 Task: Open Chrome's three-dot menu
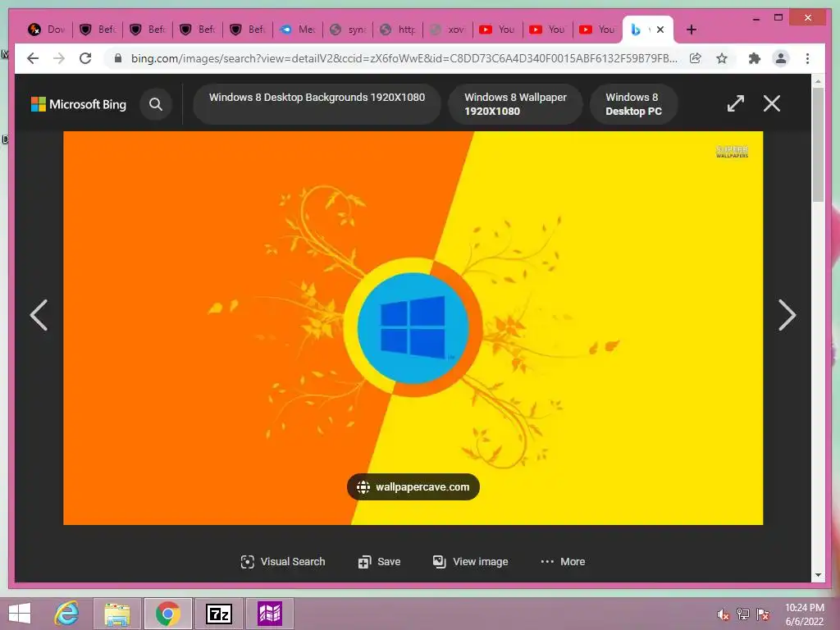tap(807, 58)
